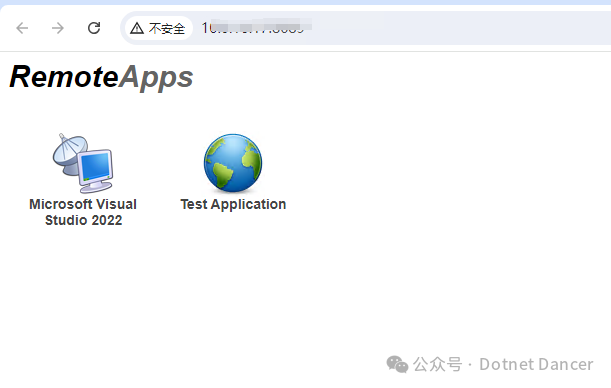
Task: Click the 公众号 watermark text
Action: [437, 365]
